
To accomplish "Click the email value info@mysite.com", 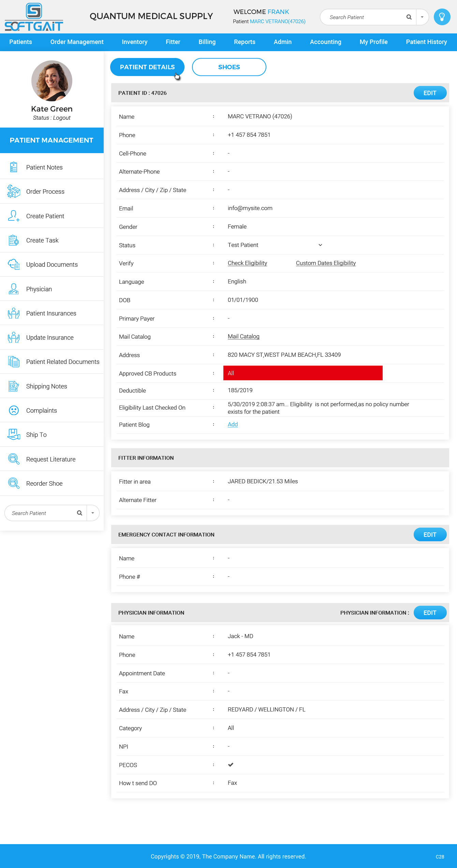I will tap(250, 208).
